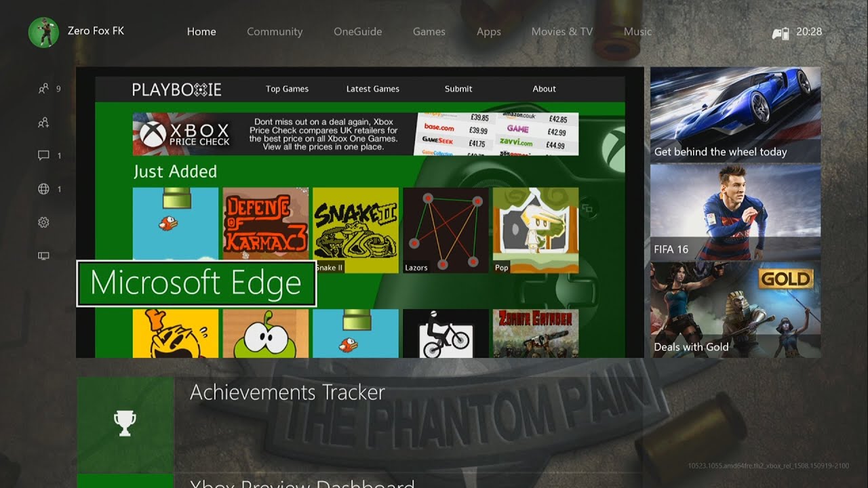Image resolution: width=868 pixels, height=488 pixels.
Task: Open the snap screen icon in the sidebar
Action: pos(43,256)
